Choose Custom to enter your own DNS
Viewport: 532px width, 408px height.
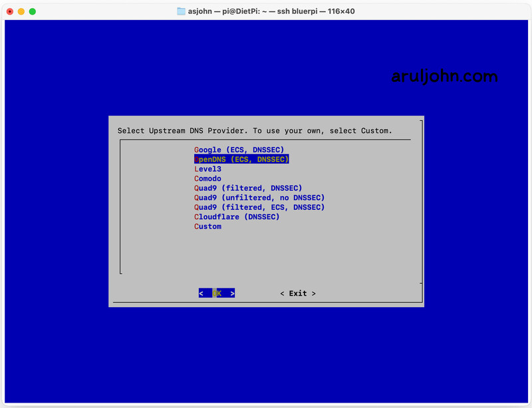[207, 226]
